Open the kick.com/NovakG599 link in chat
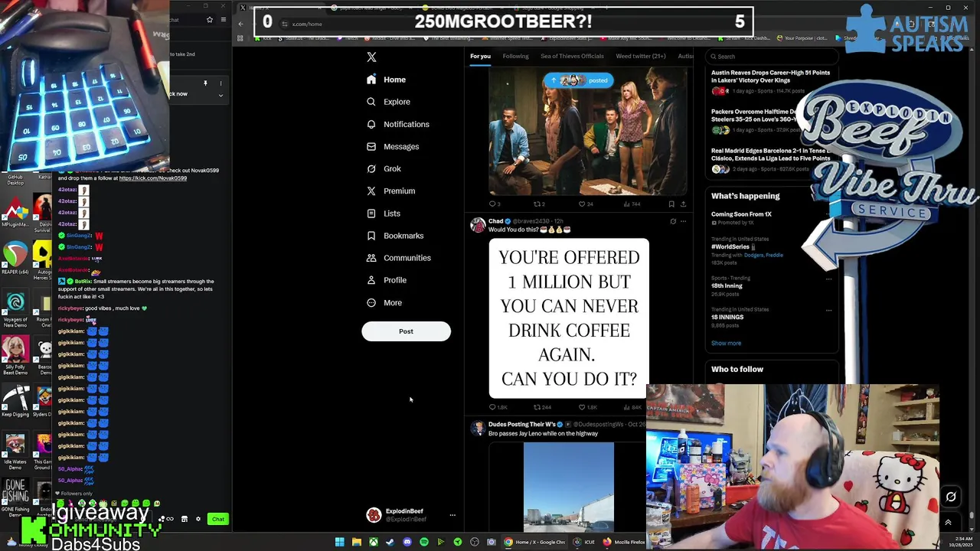This screenshot has width=980, height=551. [x=153, y=178]
